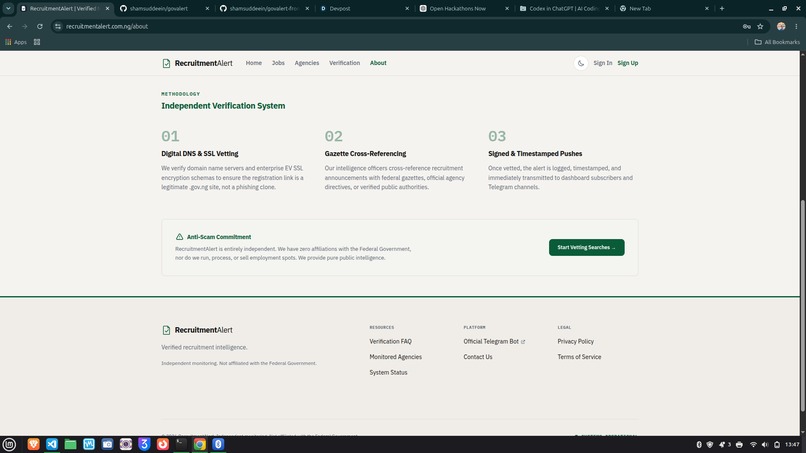Open the tab search dropdown arrow
Viewport: 806px width, 453px height.
8,8
